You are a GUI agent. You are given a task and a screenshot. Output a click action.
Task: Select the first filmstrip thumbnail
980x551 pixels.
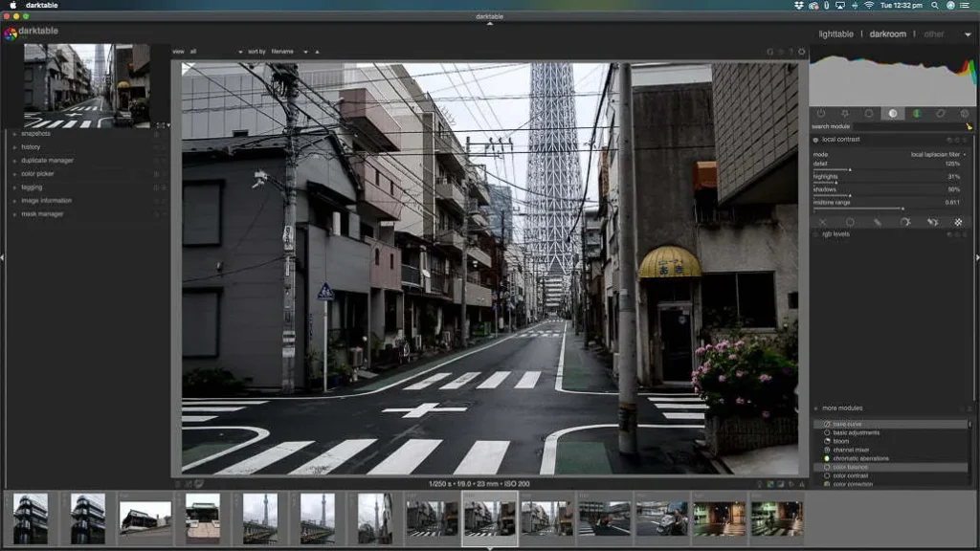(30, 518)
